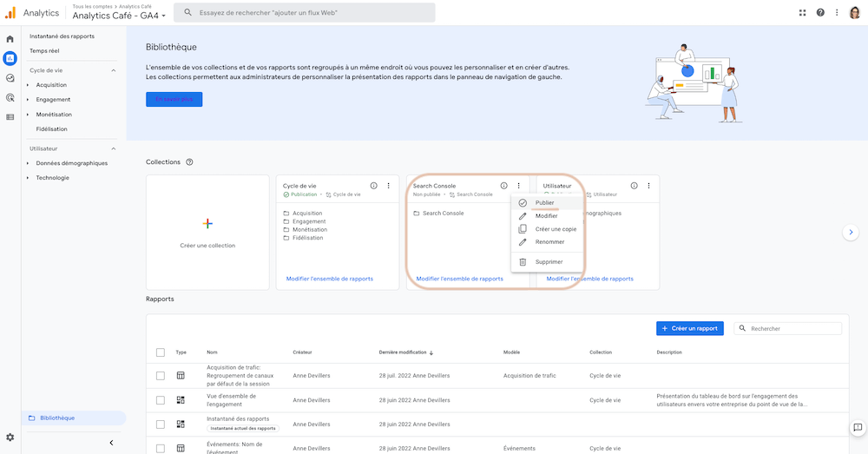Open the three-dot menu on Cycle de vie card
The height and width of the screenshot is (454, 868).
pyautogui.click(x=389, y=186)
